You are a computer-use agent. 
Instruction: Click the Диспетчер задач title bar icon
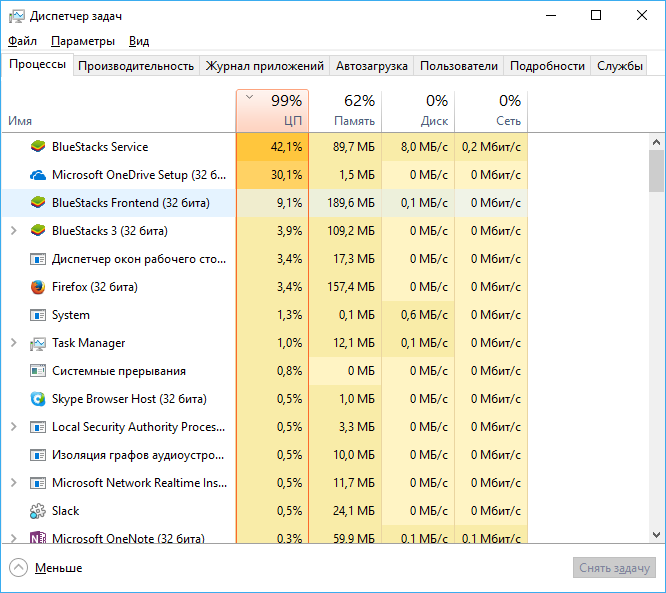(17, 16)
